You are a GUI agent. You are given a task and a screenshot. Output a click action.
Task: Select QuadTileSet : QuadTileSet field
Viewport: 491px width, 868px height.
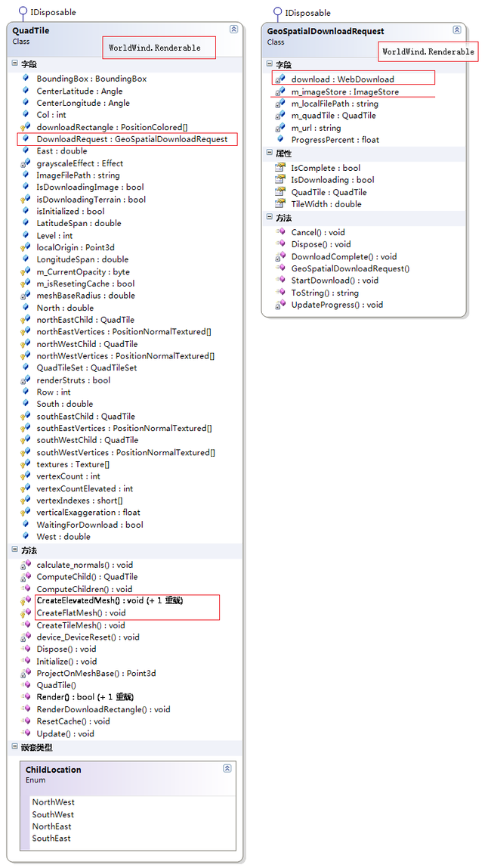tap(87, 367)
